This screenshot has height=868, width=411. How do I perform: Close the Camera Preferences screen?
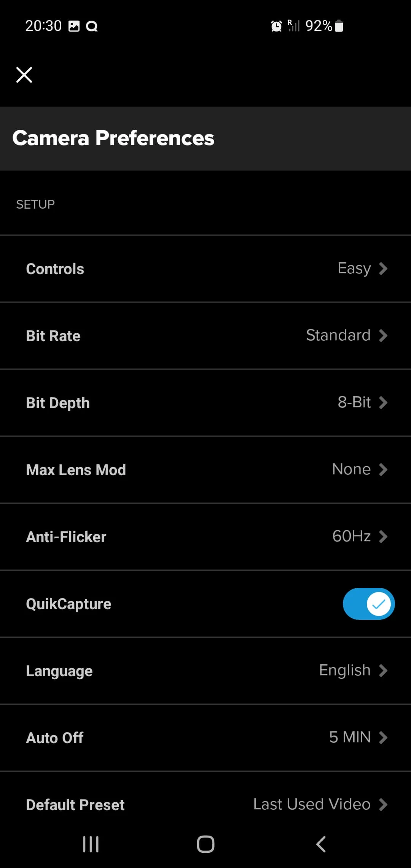pyautogui.click(x=24, y=75)
